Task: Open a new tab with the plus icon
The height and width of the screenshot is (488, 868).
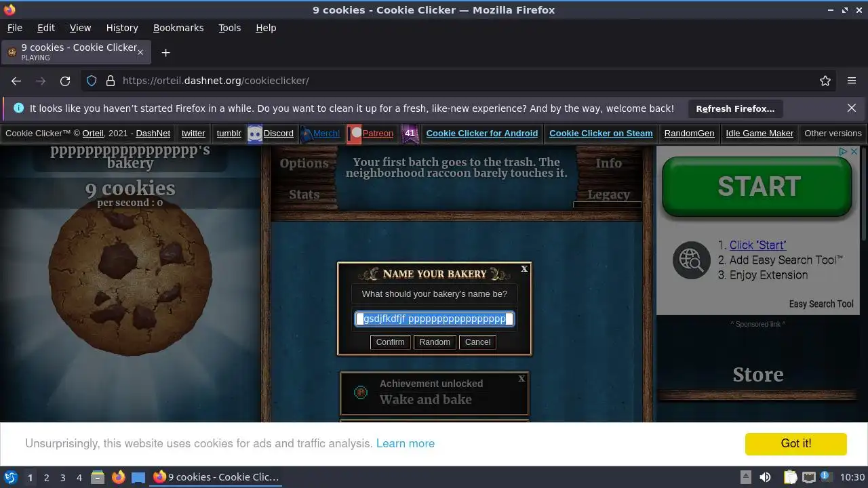Action: pos(165,52)
